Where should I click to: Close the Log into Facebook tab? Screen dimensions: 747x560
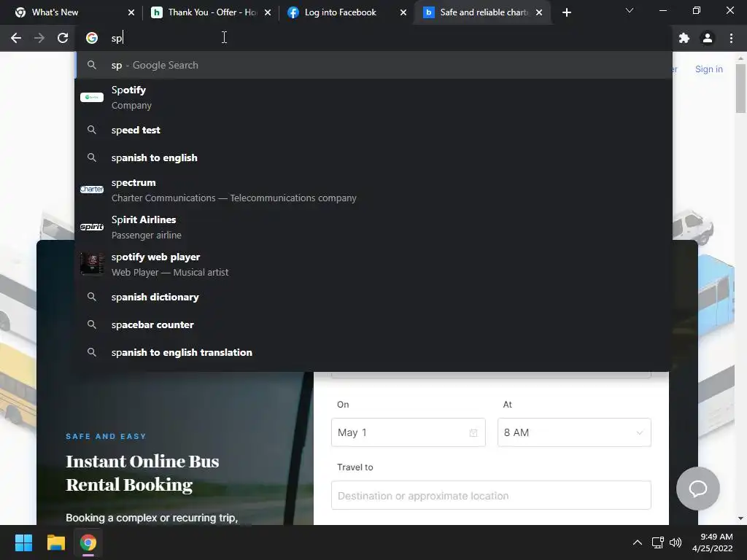click(x=403, y=12)
